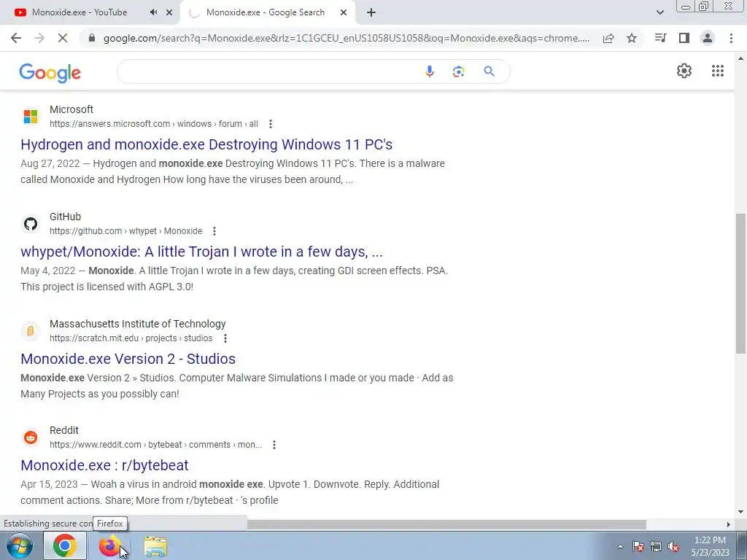
Task: Search by image with Google Lens
Action: click(458, 71)
